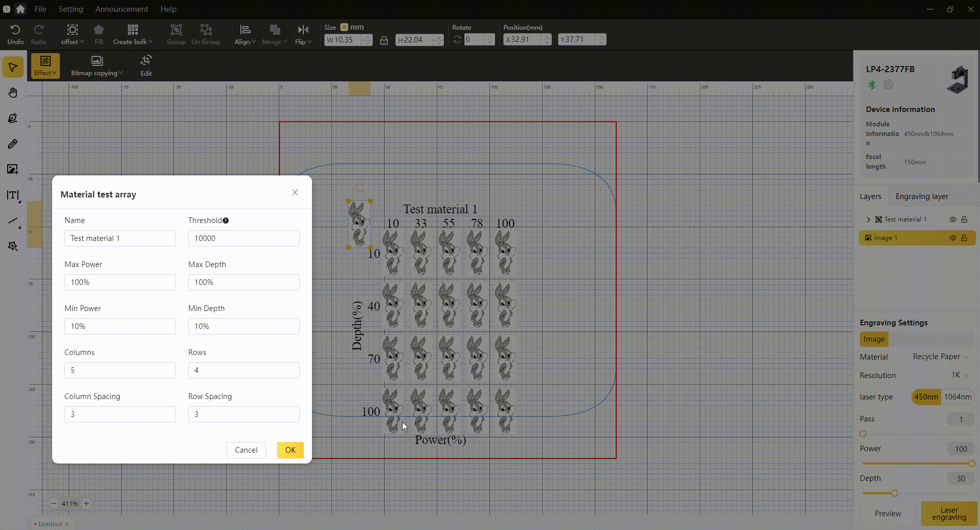Click the Power slider handle
This screenshot has height=530, width=980.
971,463
